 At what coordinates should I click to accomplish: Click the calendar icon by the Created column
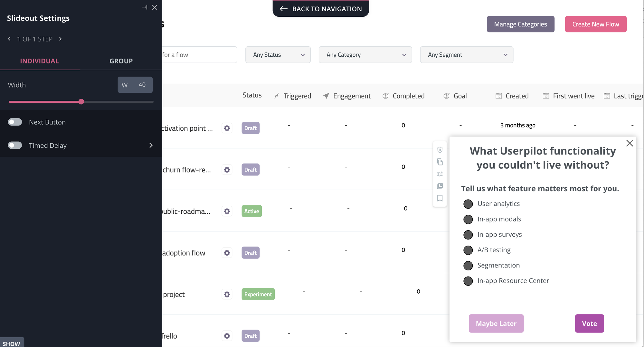click(499, 96)
